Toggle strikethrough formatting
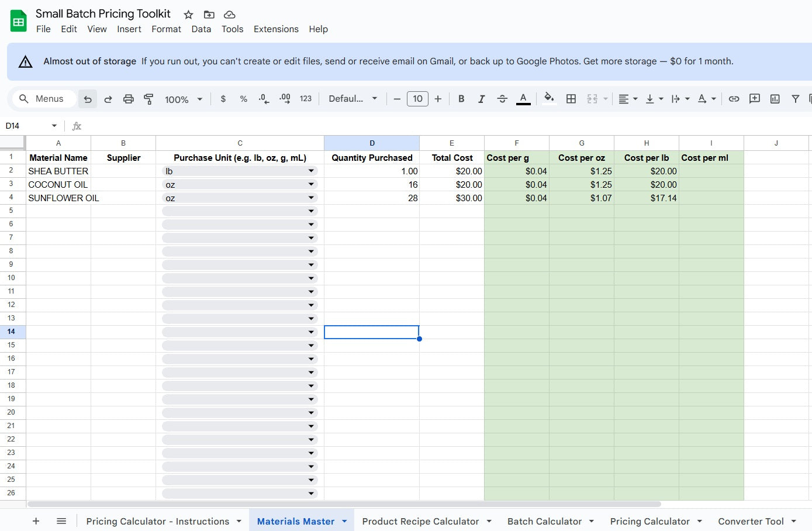Viewport: 812px width, 531px height. pyautogui.click(x=502, y=99)
